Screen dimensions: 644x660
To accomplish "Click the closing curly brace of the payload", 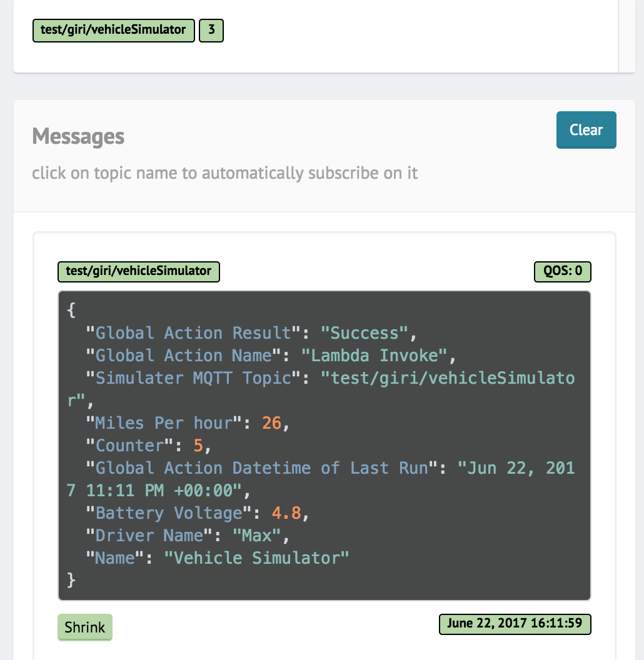I will [x=71, y=580].
